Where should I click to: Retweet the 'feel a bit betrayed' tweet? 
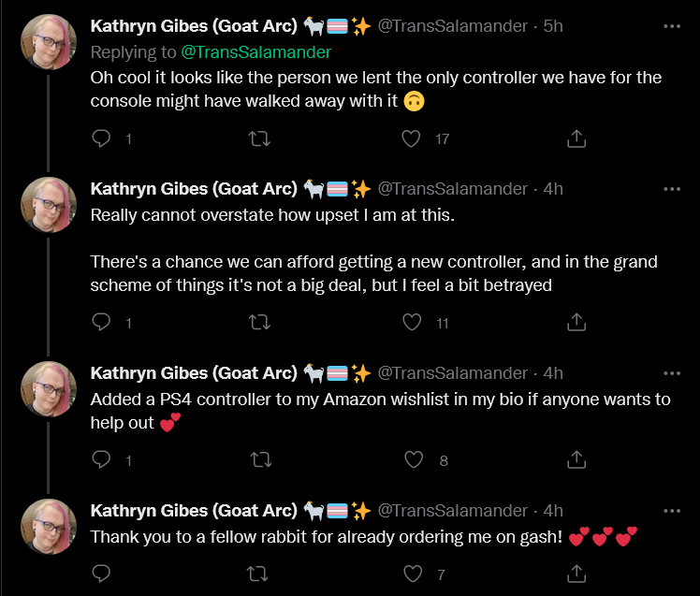(259, 322)
